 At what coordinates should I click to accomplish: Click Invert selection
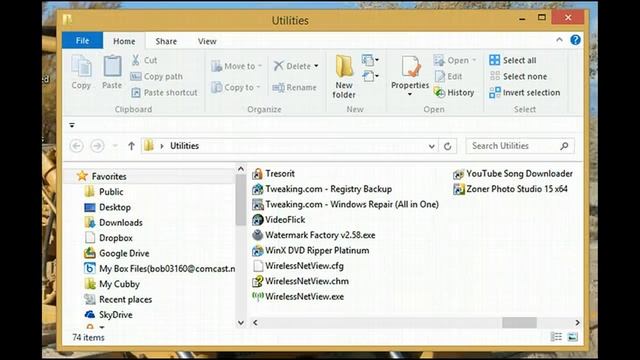[524, 93]
